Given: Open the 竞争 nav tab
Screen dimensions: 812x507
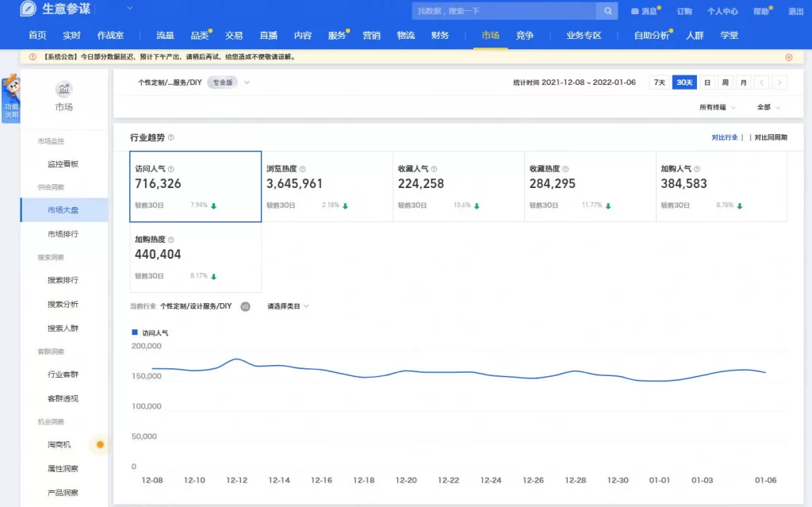Looking at the screenshot, I should click(525, 35).
